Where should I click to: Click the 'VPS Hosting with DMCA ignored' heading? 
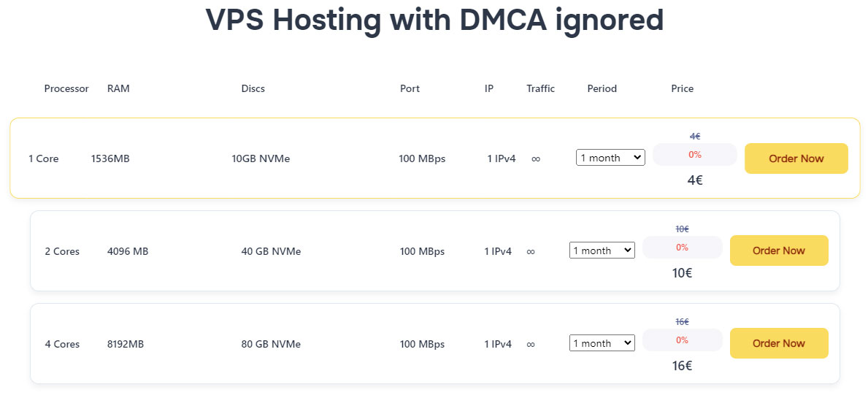(x=434, y=20)
